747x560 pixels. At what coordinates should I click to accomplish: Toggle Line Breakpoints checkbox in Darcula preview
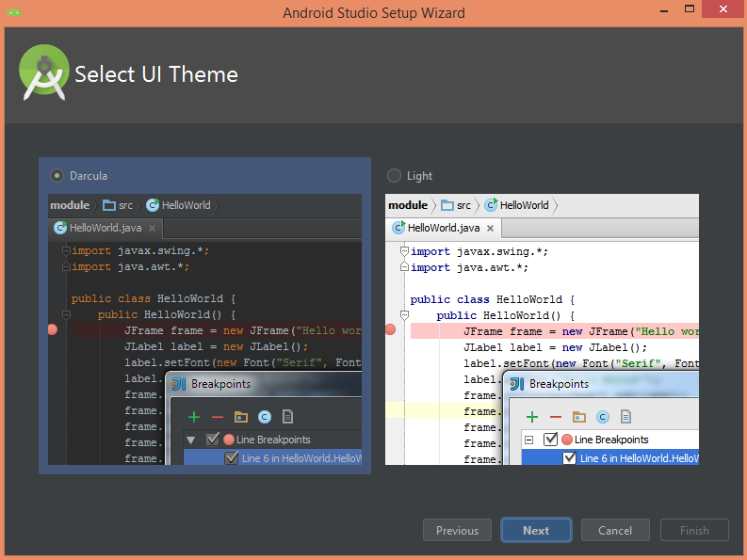(213, 439)
